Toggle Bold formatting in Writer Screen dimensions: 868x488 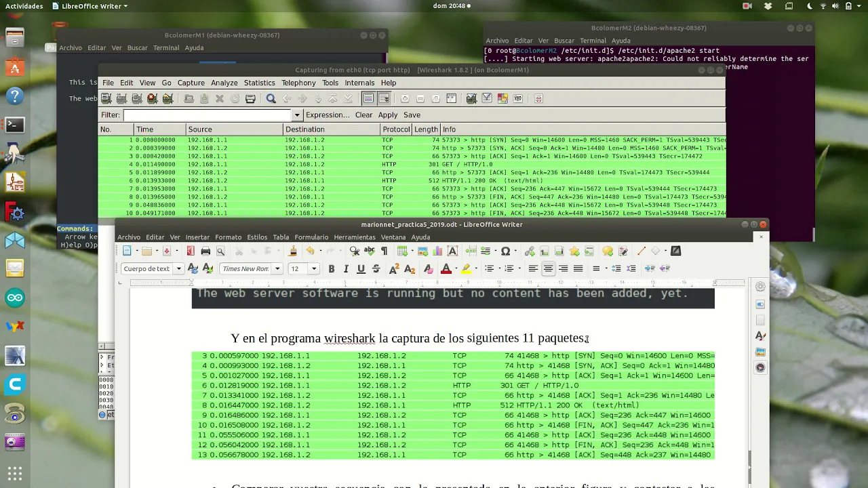tap(331, 268)
